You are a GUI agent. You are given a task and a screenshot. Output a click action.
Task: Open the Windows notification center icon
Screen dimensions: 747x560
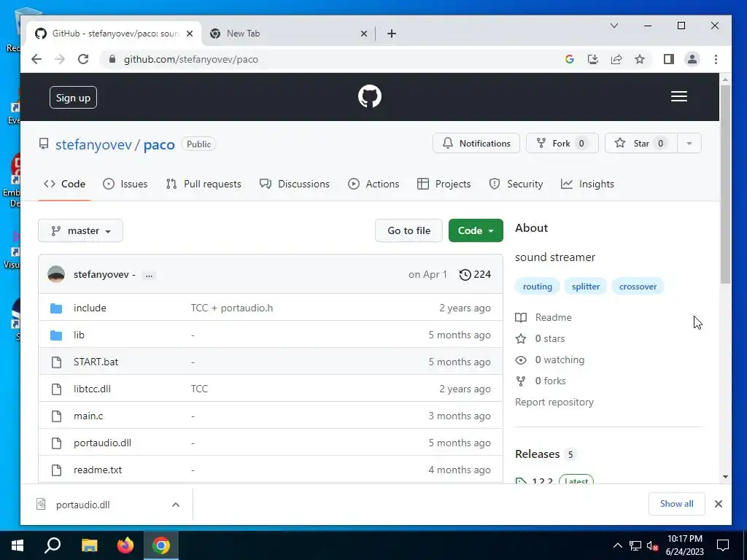pos(723,545)
